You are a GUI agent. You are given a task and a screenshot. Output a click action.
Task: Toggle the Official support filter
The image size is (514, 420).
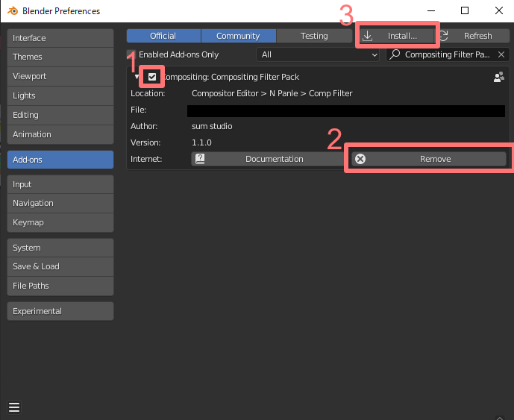(163, 36)
